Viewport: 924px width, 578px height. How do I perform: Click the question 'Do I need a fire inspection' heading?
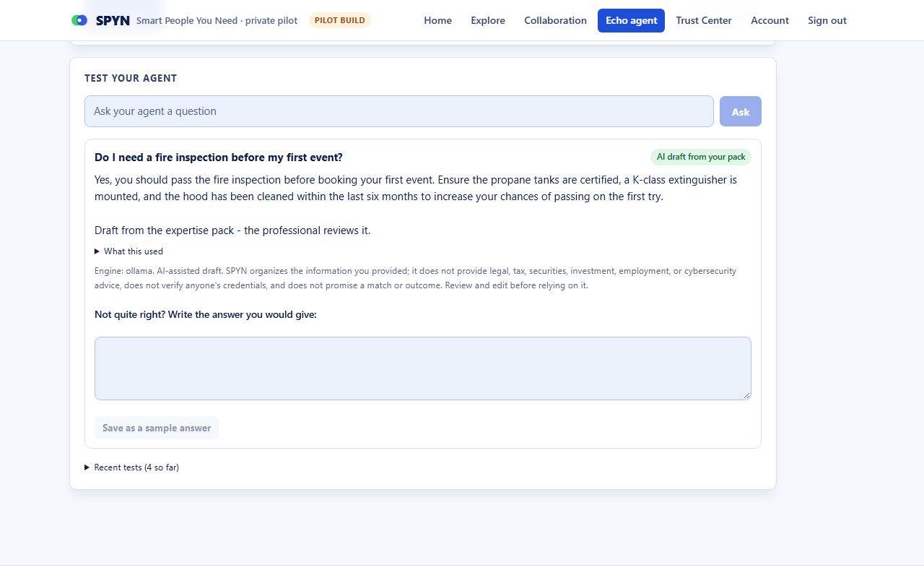coord(219,158)
